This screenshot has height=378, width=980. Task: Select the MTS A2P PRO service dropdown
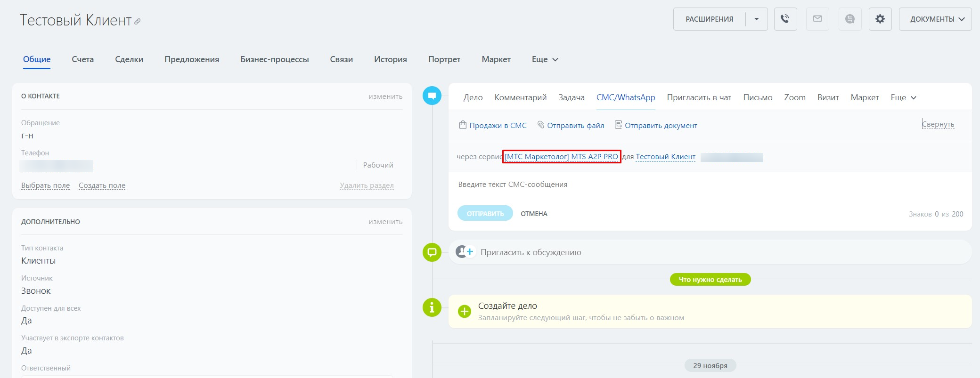561,157
